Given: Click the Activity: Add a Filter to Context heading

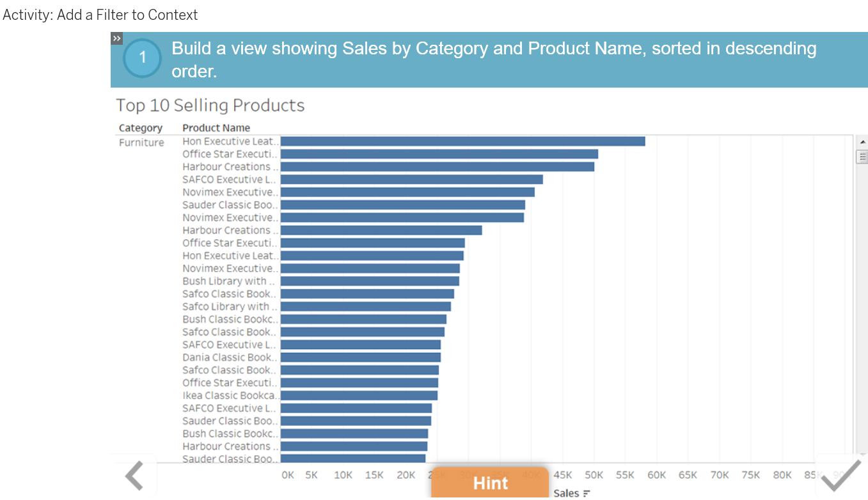Looking at the screenshot, I should pos(100,15).
